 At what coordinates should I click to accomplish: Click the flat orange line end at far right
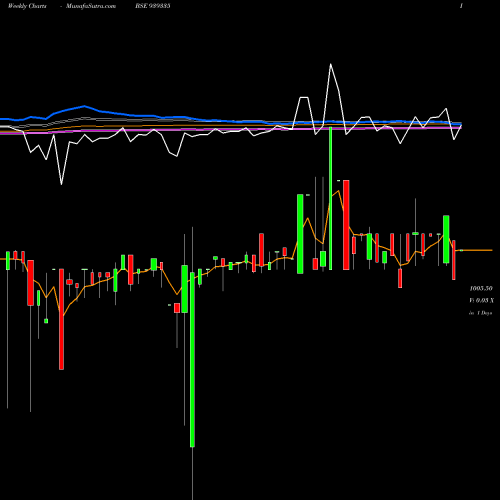[x=491, y=250]
